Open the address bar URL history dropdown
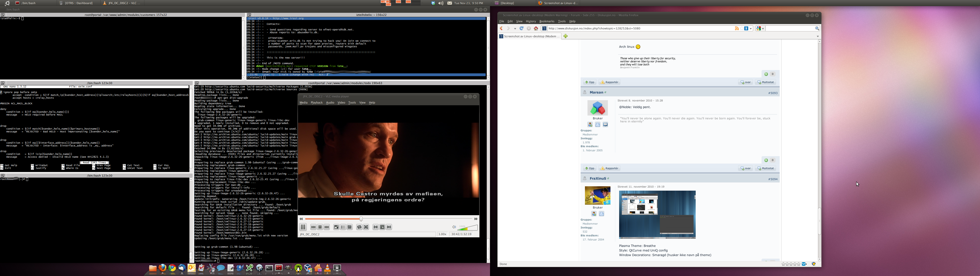 coord(751,29)
